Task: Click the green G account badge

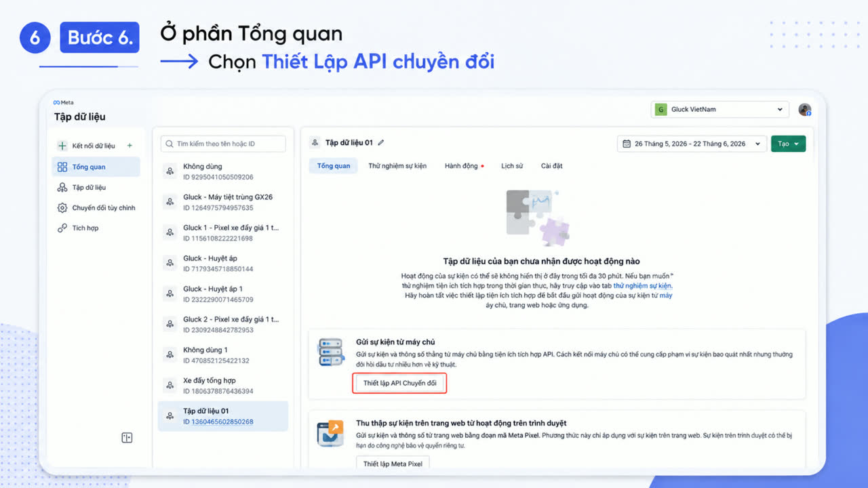Action: pos(662,109)
